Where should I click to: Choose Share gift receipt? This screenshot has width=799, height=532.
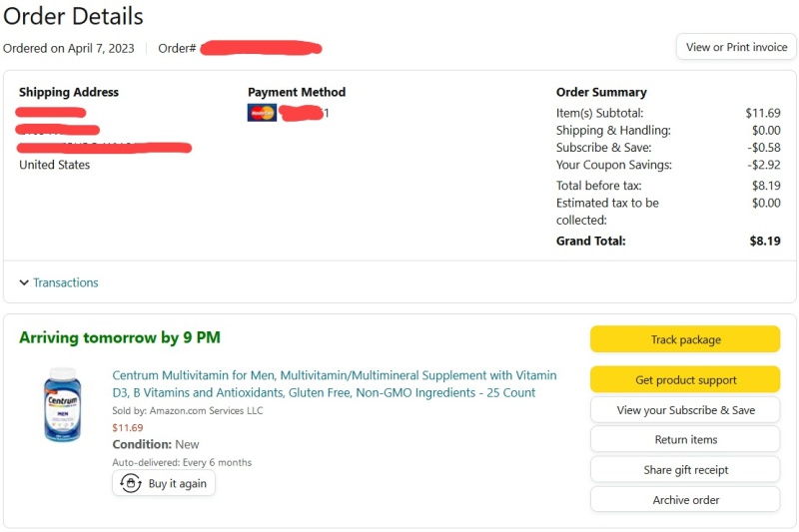pos(685,469)
